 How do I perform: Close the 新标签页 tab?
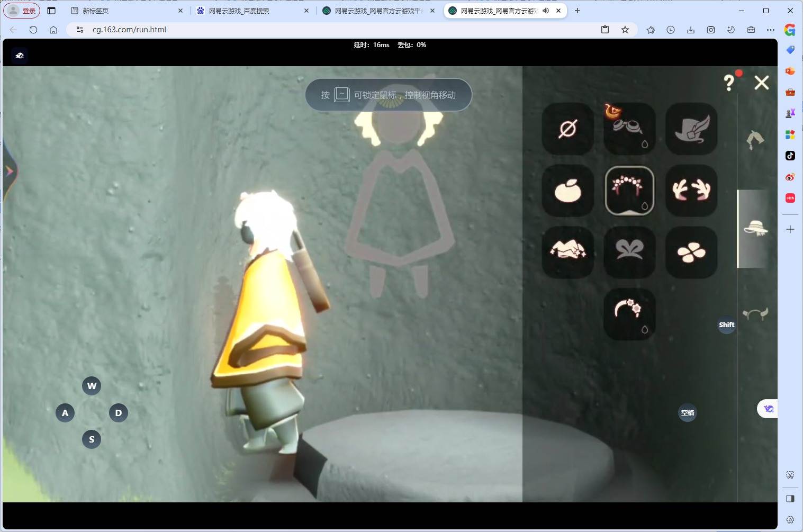181,11
